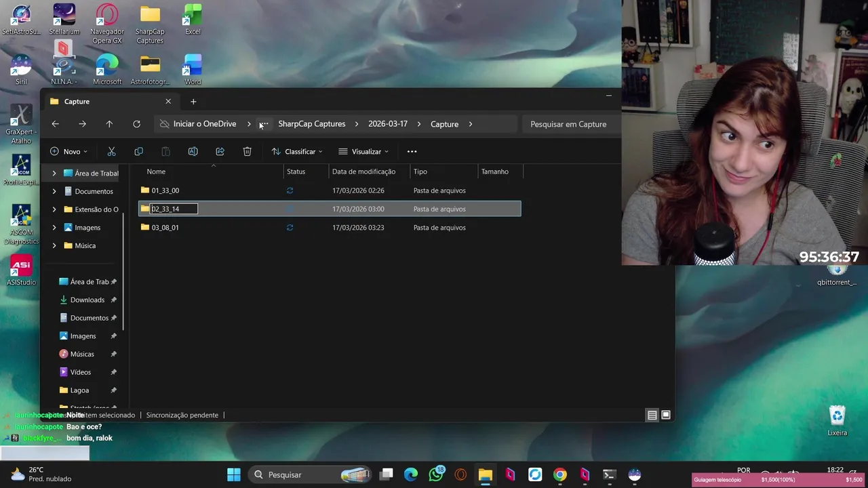Click the folder rename box 02_33_14
Image resolution: width=868 pixels, height=488 pixels.
(x=174, y=209)
